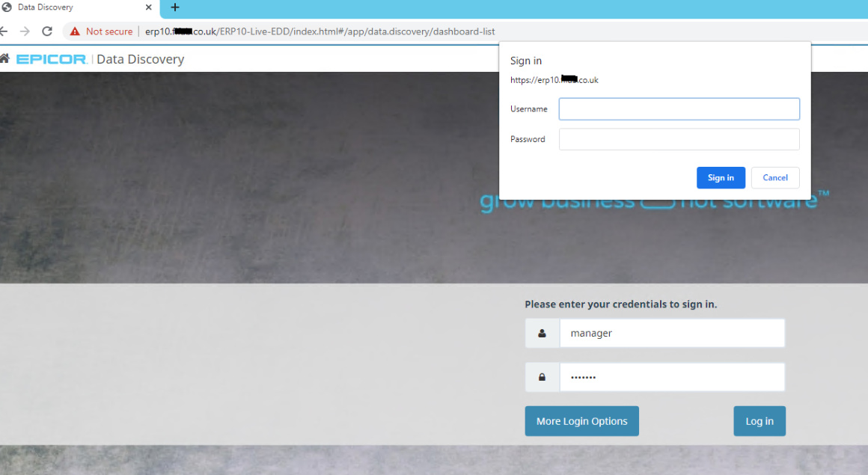The width and height of the screenshot is (868, 475).
Task: Click the Data Discovery header title
Action: coord(140,59)
